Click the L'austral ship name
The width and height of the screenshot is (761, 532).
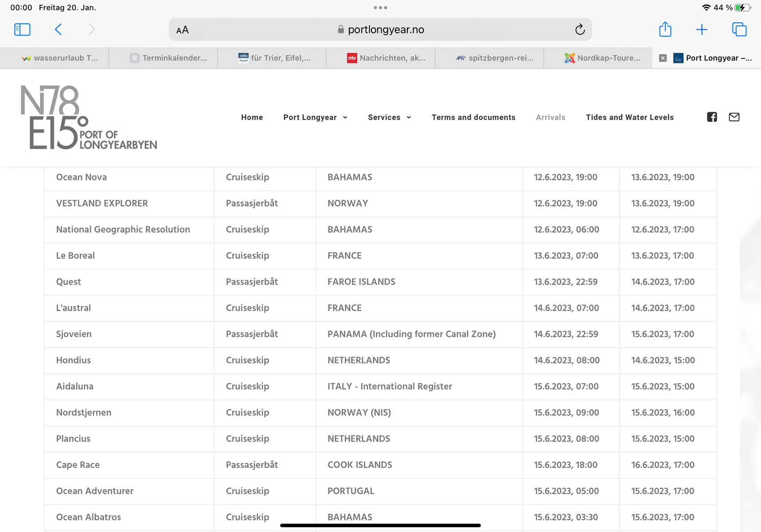coord(73,308)
